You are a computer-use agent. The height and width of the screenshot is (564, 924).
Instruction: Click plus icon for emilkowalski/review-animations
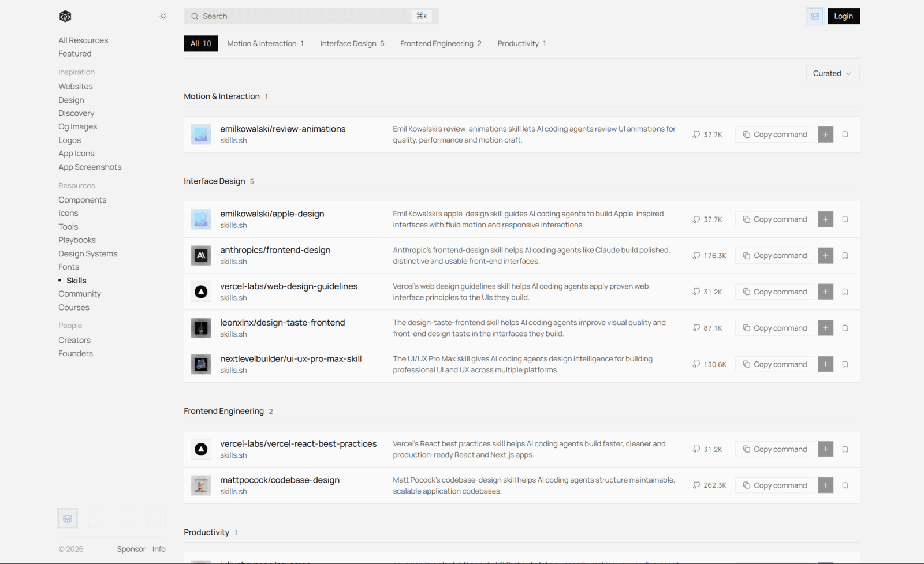825,135
